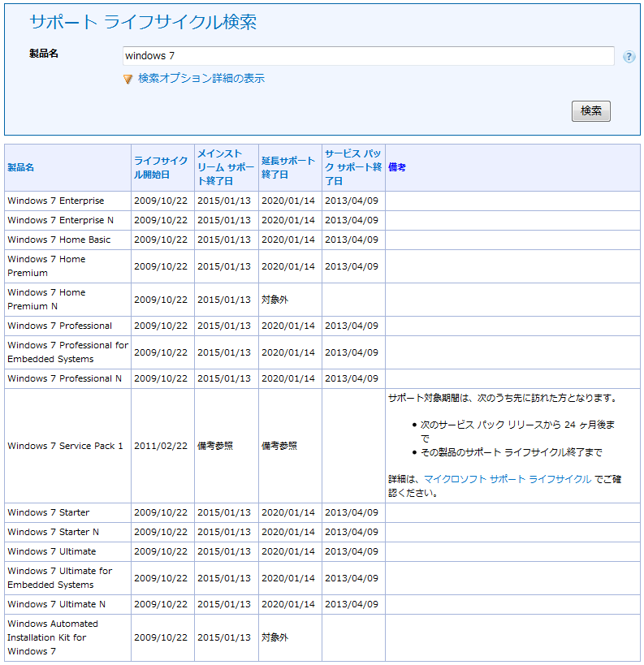
Task: Focus the 製品名 product name input field
Action: [368, 56]
